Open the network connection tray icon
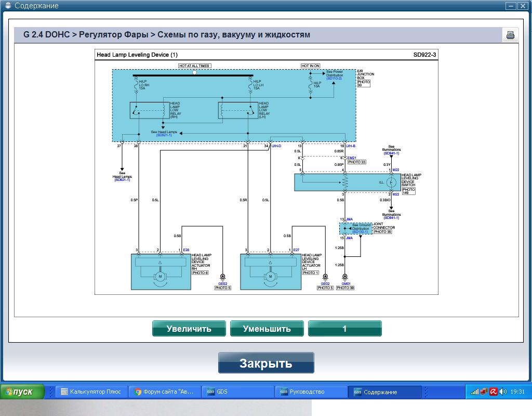This screenshot has width=532, height=416. pyautogui.click(x=484, y=392)
